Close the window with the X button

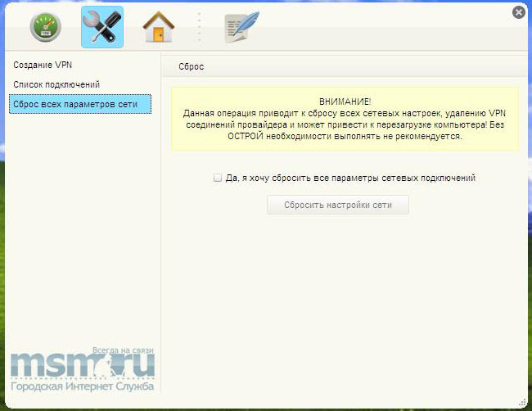coord(518,12)
